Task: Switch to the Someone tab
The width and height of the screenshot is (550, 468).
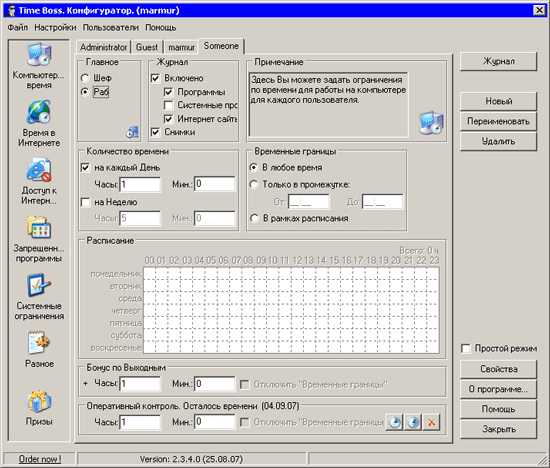Action: (x=221, y=46)
